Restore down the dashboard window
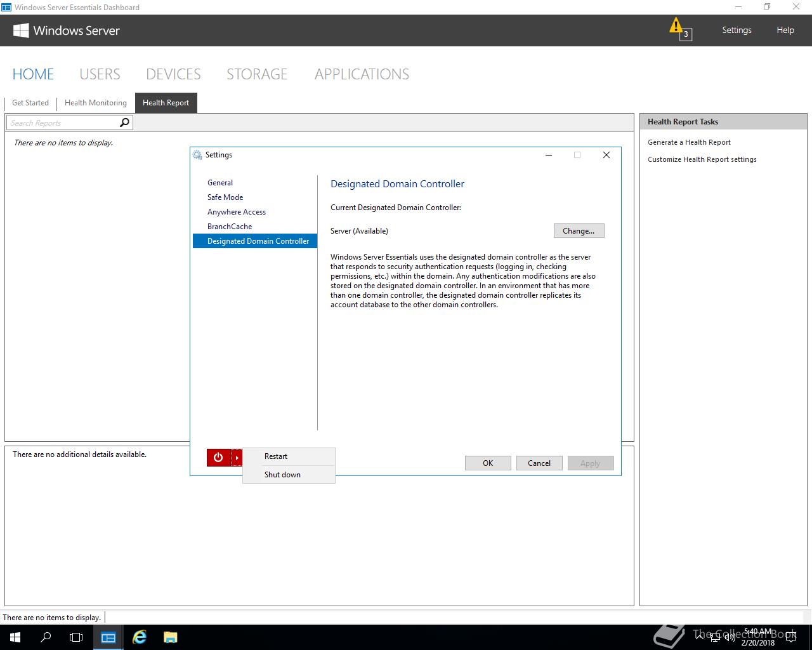 pos(767,7)
